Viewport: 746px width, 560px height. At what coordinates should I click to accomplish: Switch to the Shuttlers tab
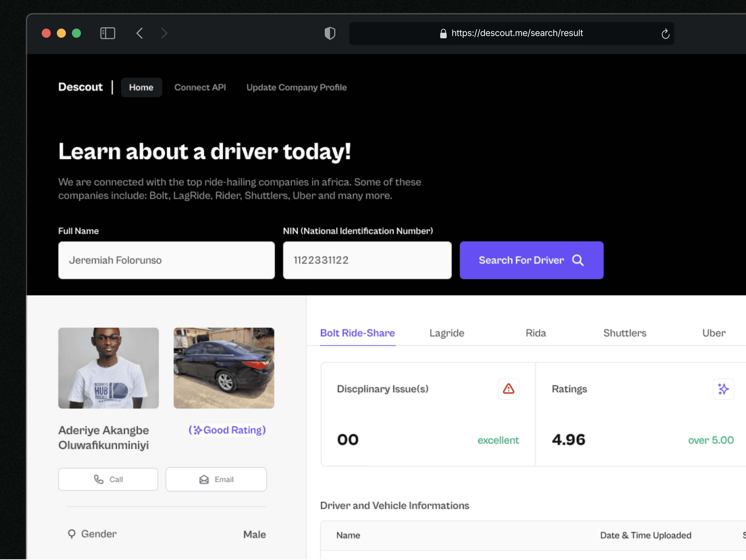[x=625, y=333]
